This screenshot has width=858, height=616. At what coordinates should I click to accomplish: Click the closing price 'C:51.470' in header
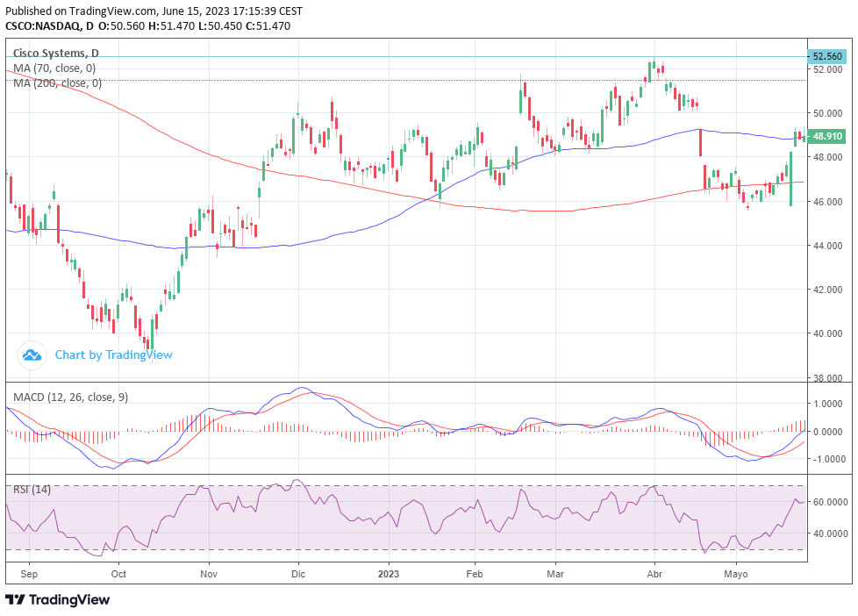point(268,25)
